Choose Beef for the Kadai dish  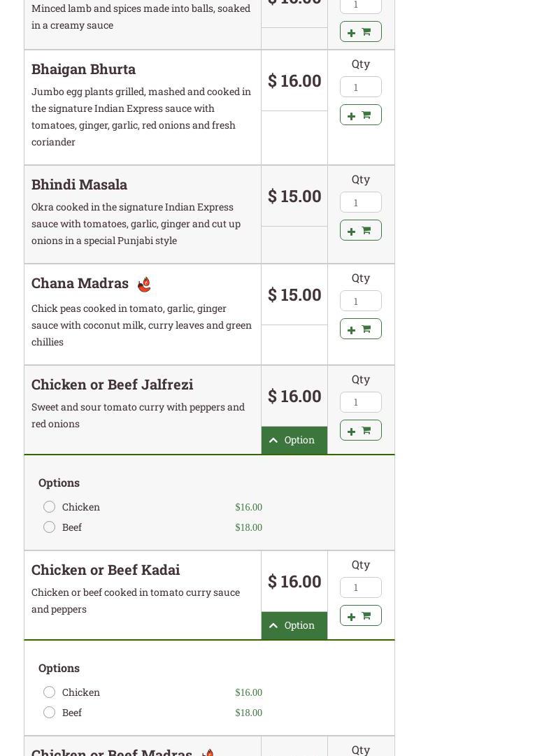click(x=49, y=712)
